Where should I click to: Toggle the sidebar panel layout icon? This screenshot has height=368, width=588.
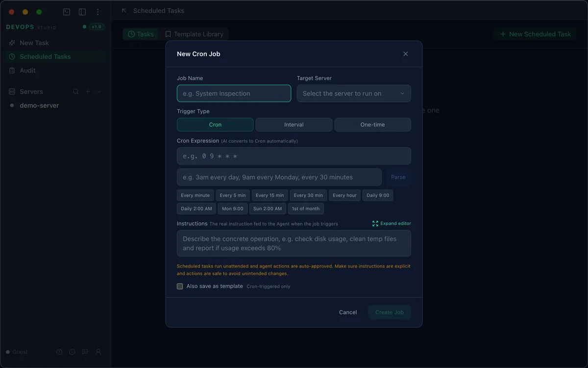(x=82, y=12)
